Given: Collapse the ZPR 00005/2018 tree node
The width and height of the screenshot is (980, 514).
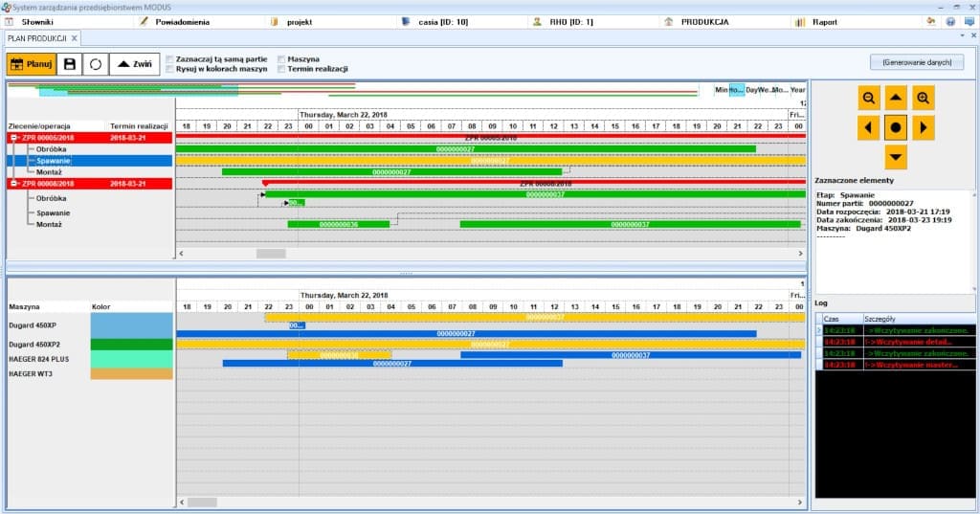Looking at the screenshot, I should [14, 138].
